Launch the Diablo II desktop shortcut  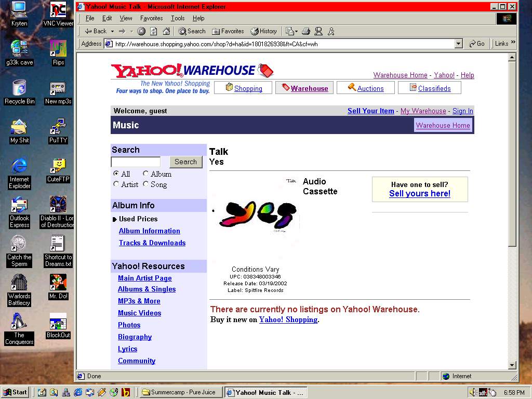[x=57, y=212]
